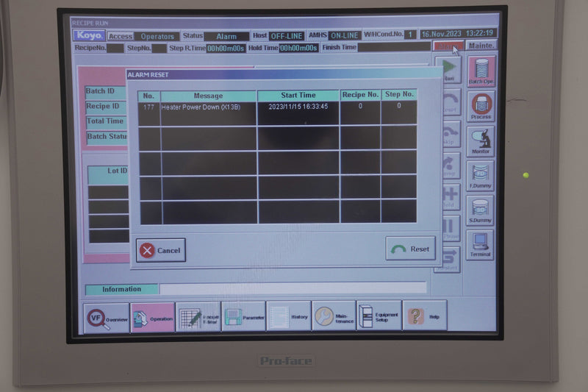Image resolution: width=588 pixels, height=392 pixels.
Task: Open the Recipe Editor
Action: pyautogui.click(x=198, y=317)
